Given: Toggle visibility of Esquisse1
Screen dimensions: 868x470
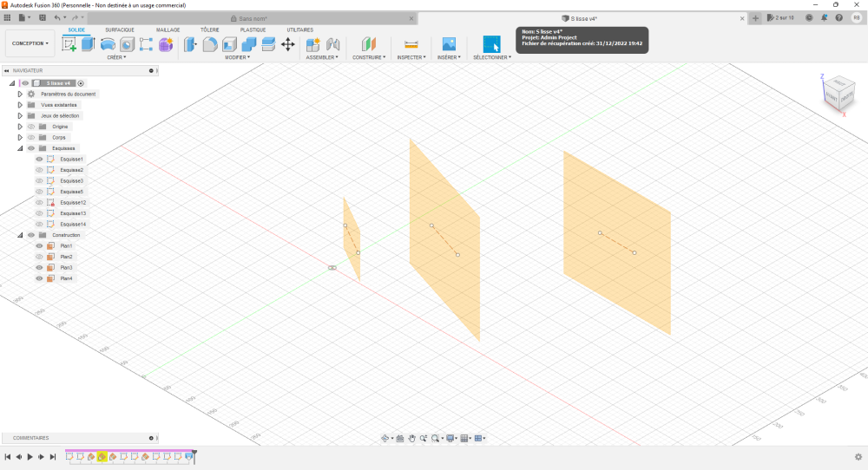Looking at the screenshot, I should point(39,159).
